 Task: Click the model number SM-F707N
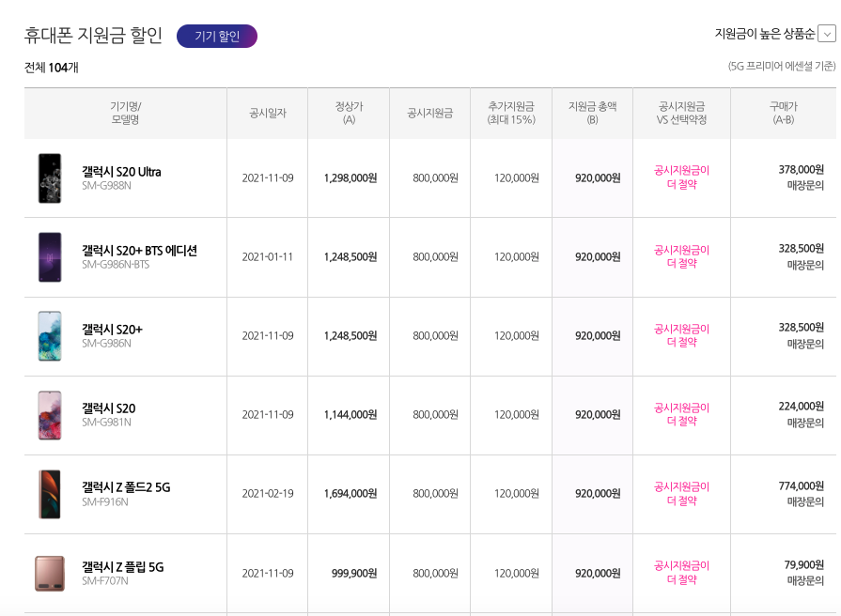[x=105, y=580]
